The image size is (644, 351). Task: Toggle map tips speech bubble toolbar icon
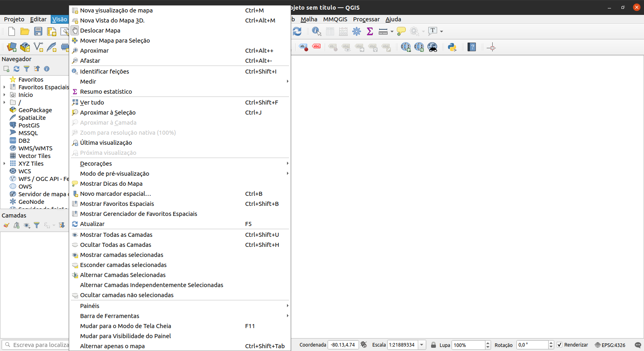coord(401,31)
